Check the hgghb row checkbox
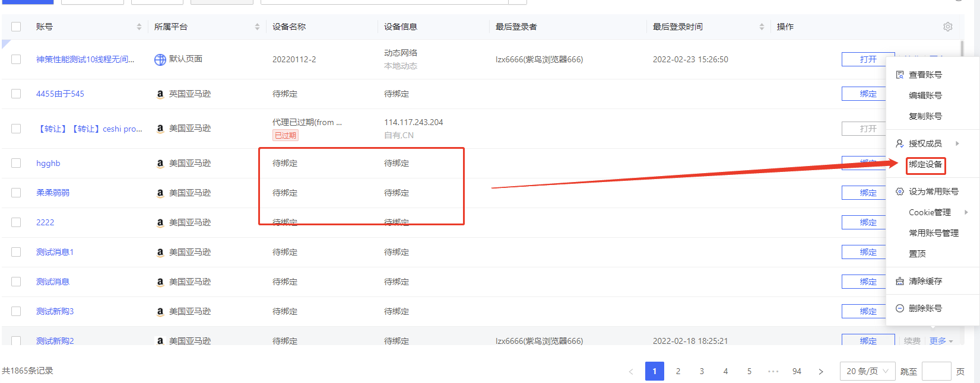Viewport: 980px width, 383px height. tap(16, 163)
